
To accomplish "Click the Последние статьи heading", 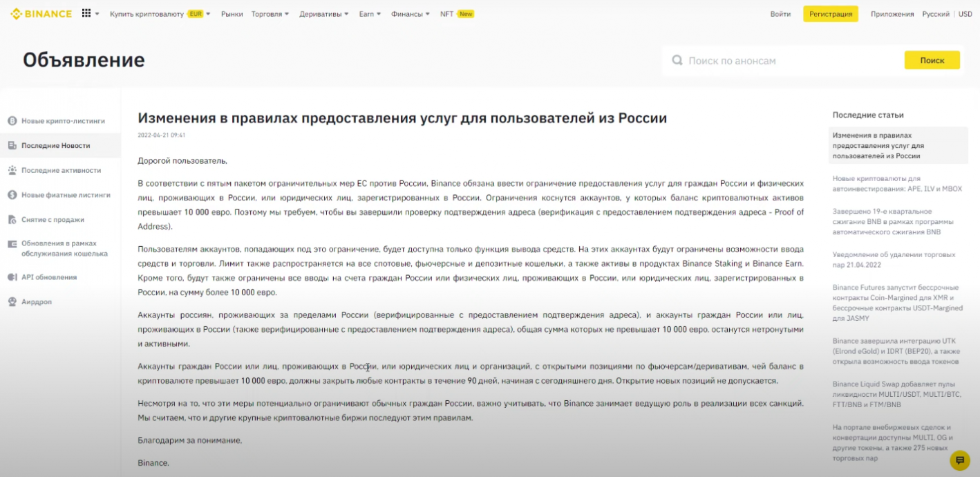I will pyautogui.click(x=868, y=115).
